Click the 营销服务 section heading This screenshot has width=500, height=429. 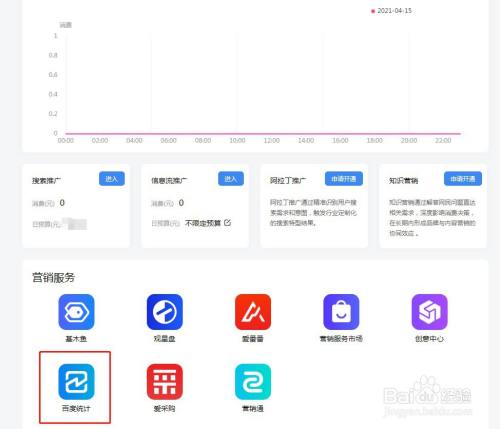pos(53,277)
